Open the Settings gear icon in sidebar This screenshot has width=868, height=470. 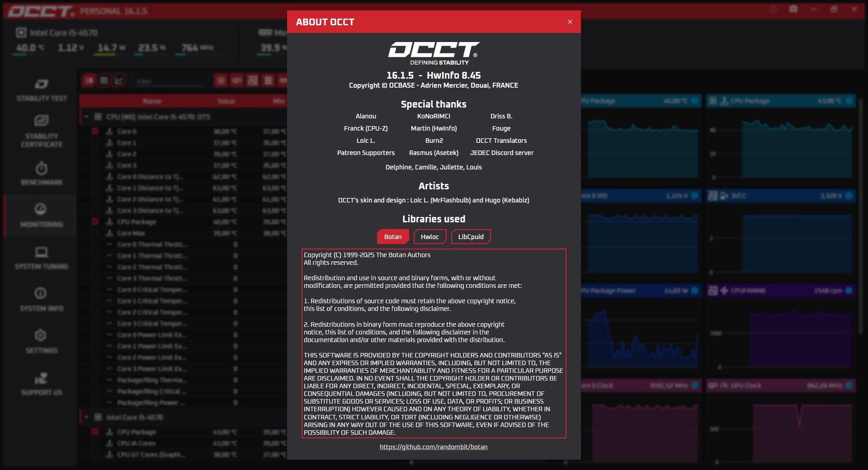click(x=41, y=335)
